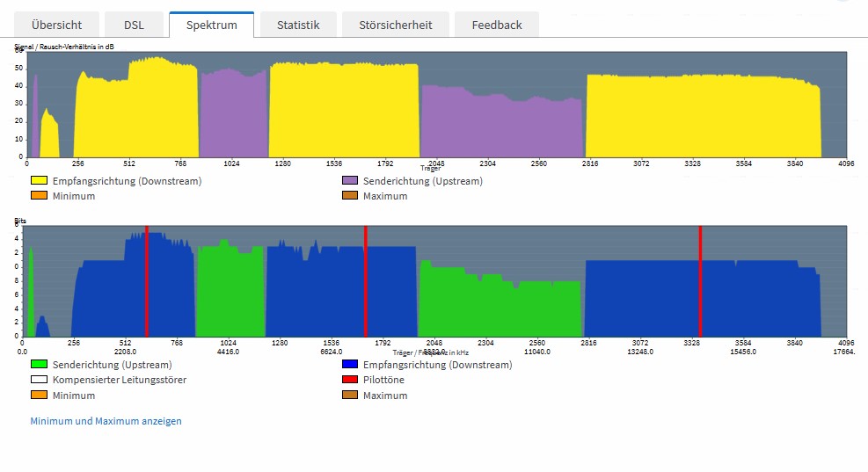Click '15456.0' frequency label in bits chart

click(743, 352)
